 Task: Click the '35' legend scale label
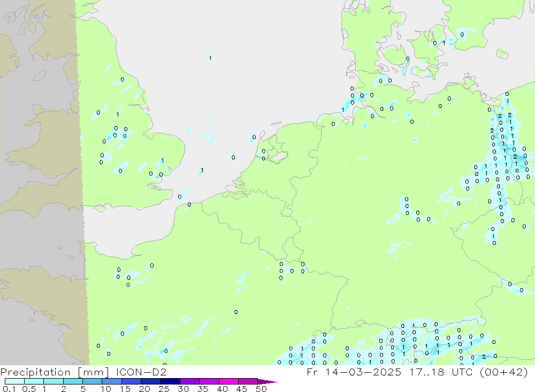click(203, 389)
